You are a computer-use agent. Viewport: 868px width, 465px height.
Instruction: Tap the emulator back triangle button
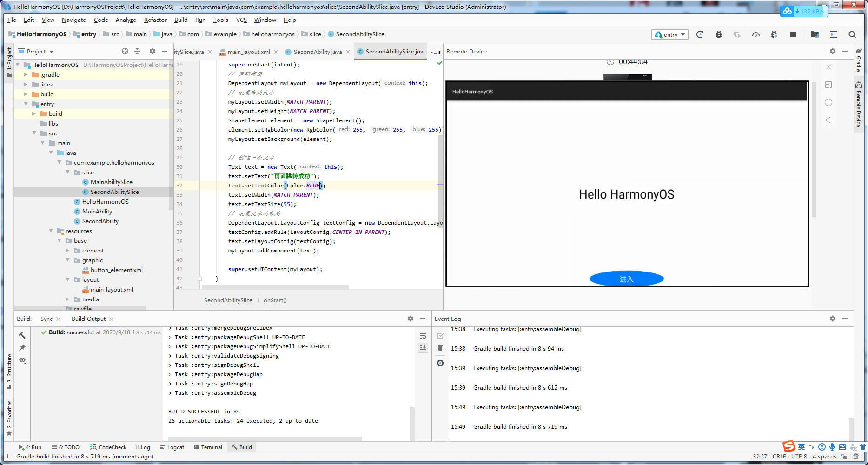click(828, 120)
